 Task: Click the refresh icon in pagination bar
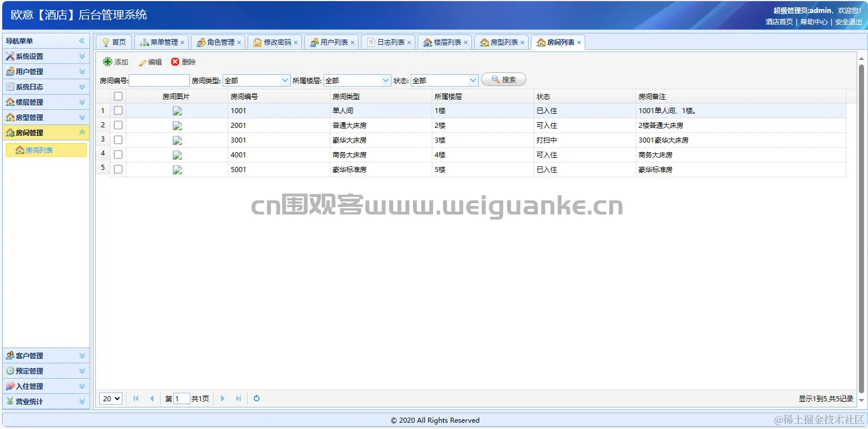[x=257, y=398]
